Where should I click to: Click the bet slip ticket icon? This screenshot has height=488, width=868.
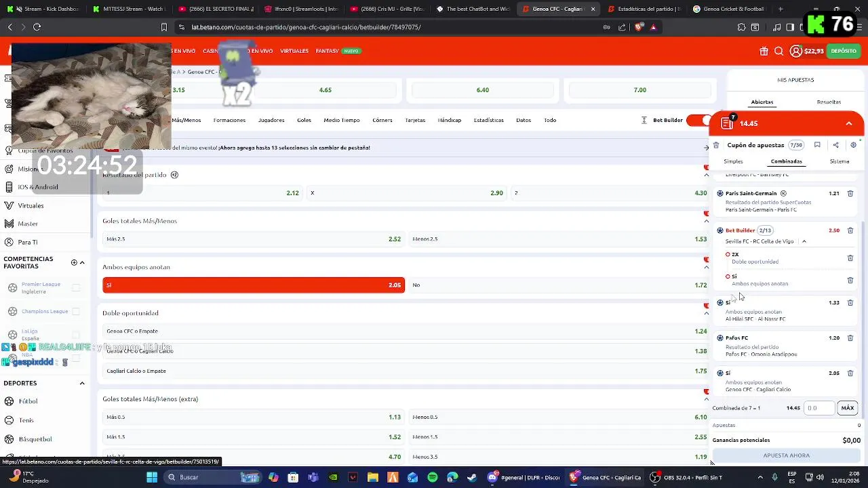(x=727, y=123)
